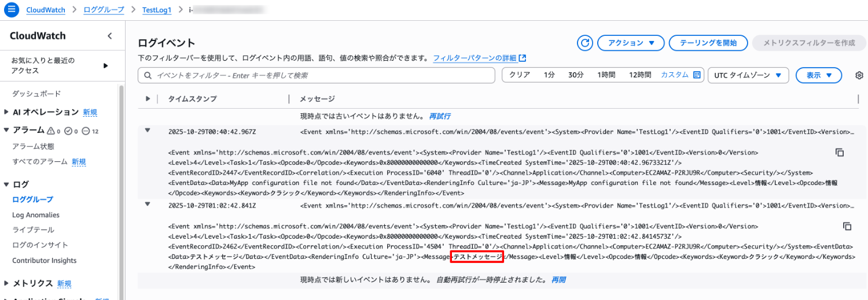Open Log Anomalies in the sidebar

tap(36, 215)
